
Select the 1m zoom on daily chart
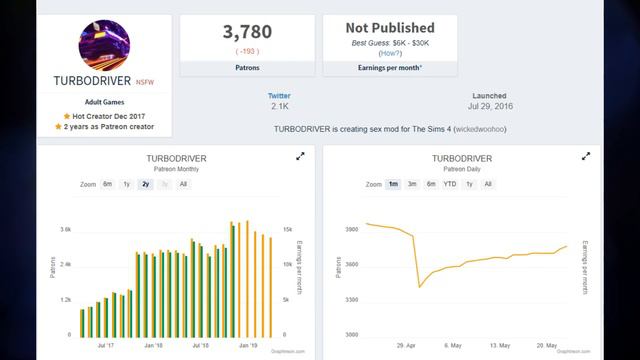pyautogui.click(x=393, y=184)
